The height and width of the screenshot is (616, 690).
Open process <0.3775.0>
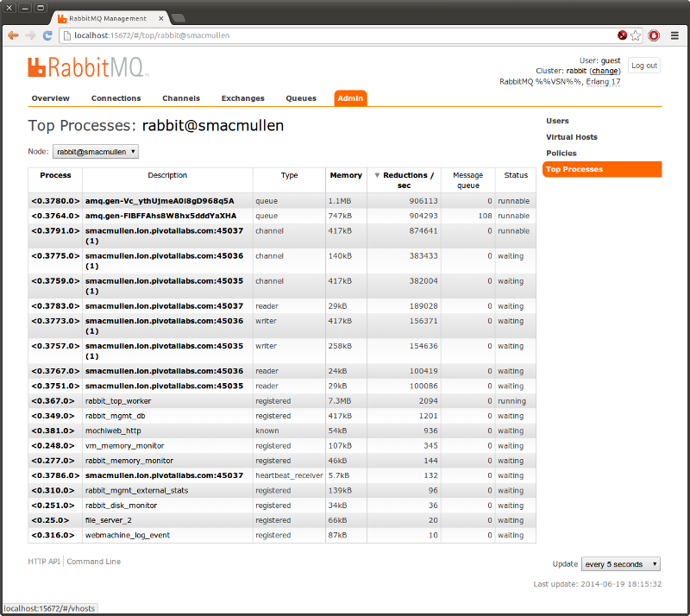click(55, 256)
